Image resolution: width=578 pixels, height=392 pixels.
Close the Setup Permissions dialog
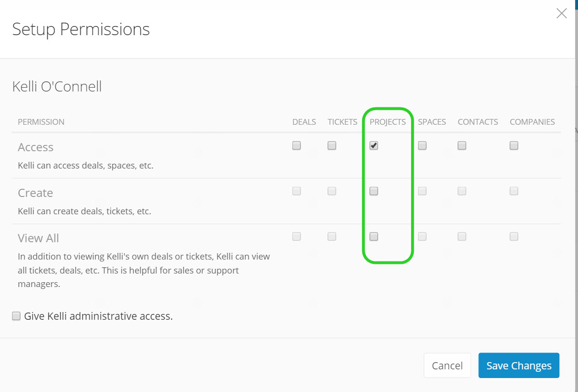562,13
